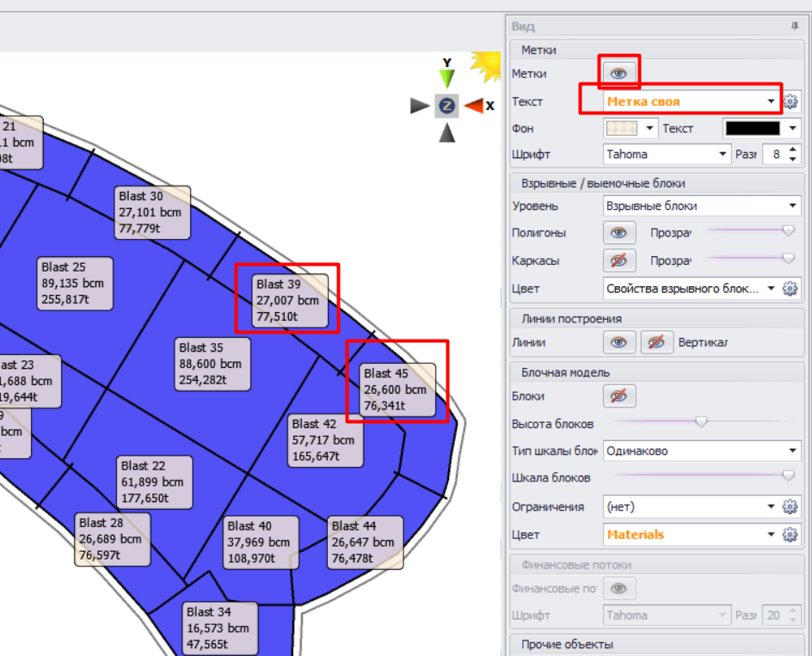Open gear settings for Materials color
Viewport: 812px width, 656px height.
point(790,535)
